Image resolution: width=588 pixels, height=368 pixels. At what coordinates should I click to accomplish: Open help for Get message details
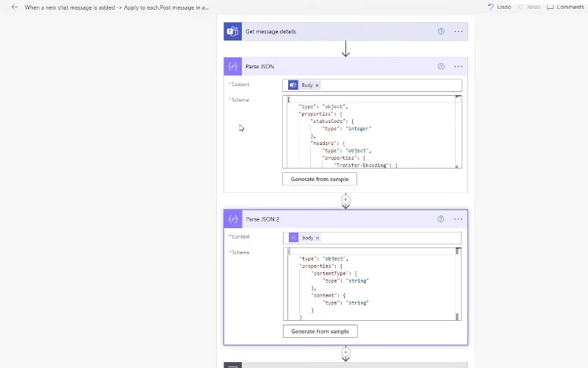441,31
